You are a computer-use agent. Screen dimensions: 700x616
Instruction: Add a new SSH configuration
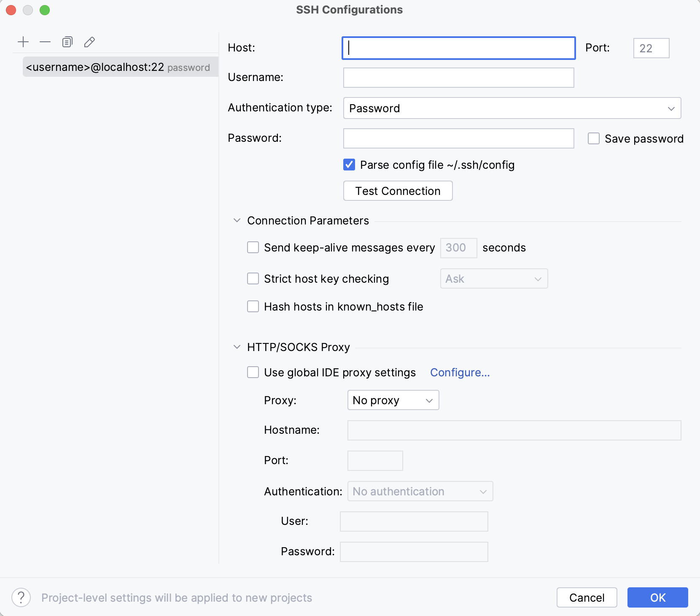pos(23,42)
